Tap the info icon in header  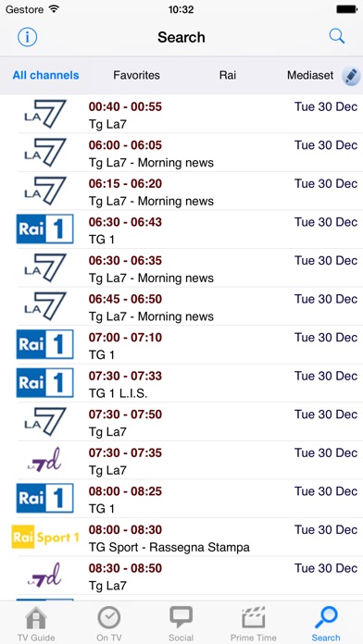[x=27, y=37]
